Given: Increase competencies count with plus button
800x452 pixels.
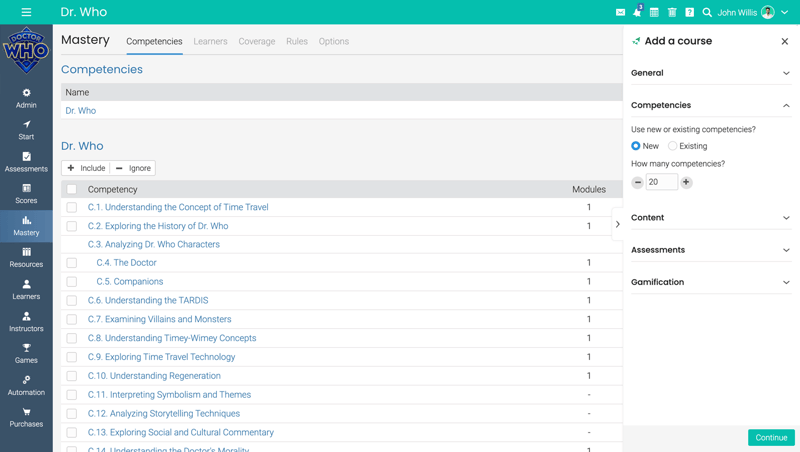Looking at the screenshot, I should 686,182.
